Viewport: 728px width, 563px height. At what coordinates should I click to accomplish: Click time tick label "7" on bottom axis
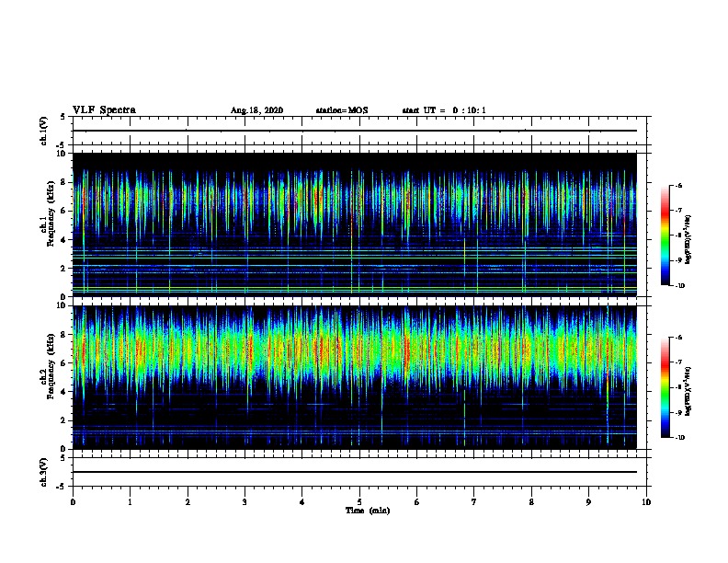474,502
